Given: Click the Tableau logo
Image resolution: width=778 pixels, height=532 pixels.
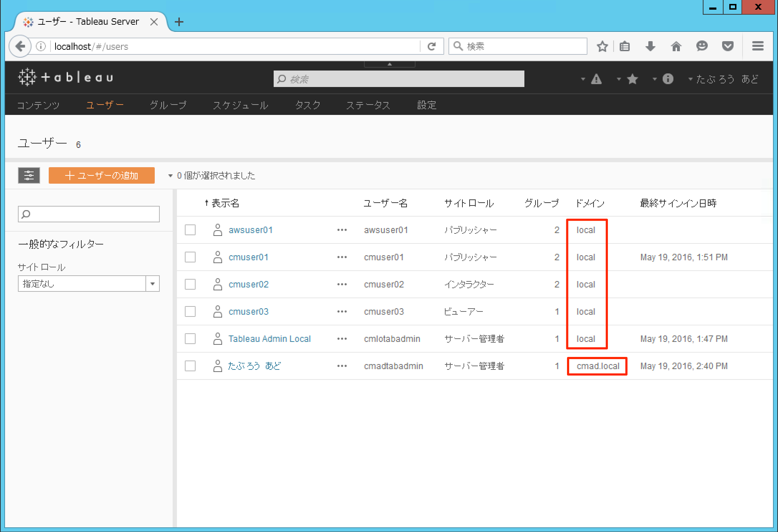Looking at the screenshot, I should (x=66, y=77).
